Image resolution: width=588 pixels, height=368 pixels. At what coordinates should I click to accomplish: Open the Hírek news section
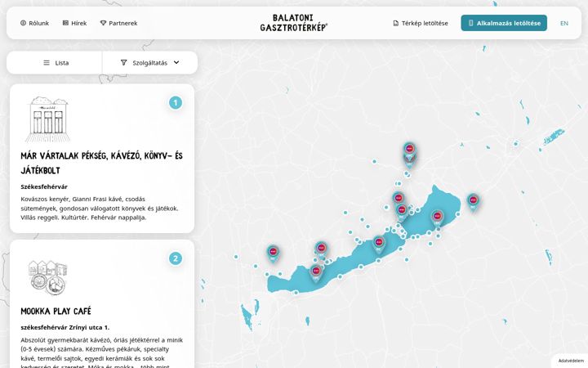[74, 23]
